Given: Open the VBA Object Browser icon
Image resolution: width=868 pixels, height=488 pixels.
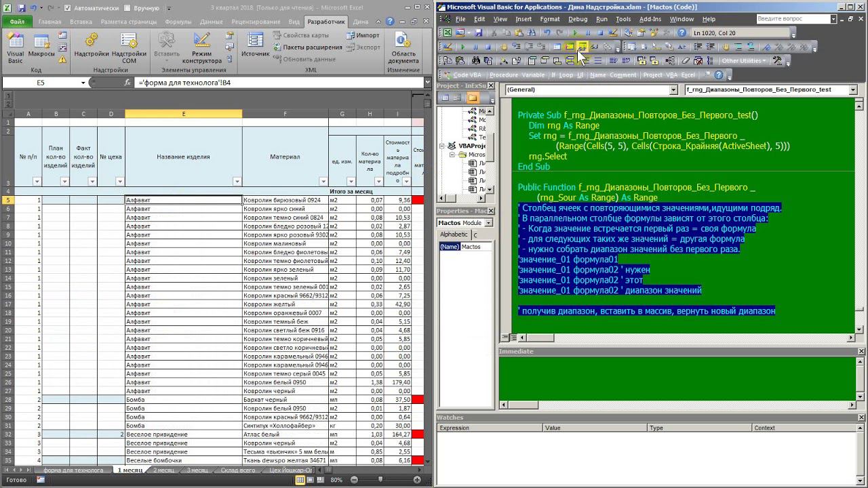Looking at the screenshot, I should click(655, 33).
